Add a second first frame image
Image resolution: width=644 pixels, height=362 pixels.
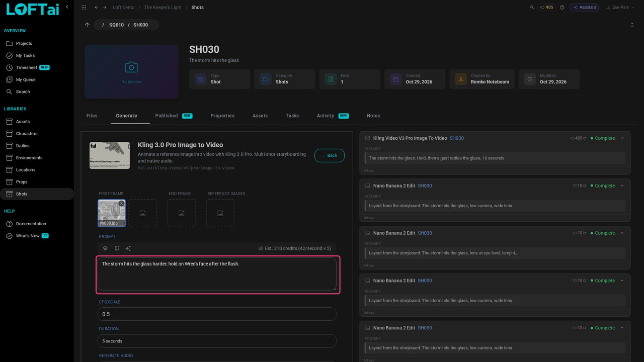click(142, 213)
